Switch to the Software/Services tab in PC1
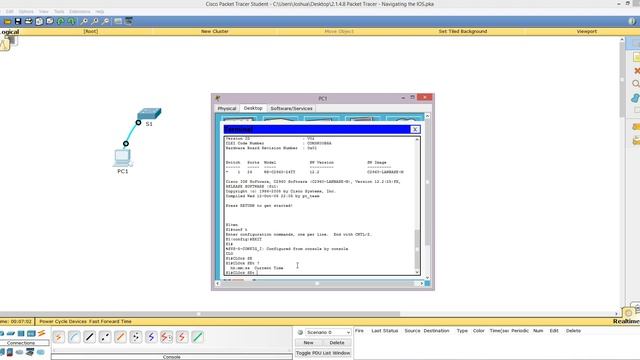The image size is (640, 360). (x=291, y=109)
